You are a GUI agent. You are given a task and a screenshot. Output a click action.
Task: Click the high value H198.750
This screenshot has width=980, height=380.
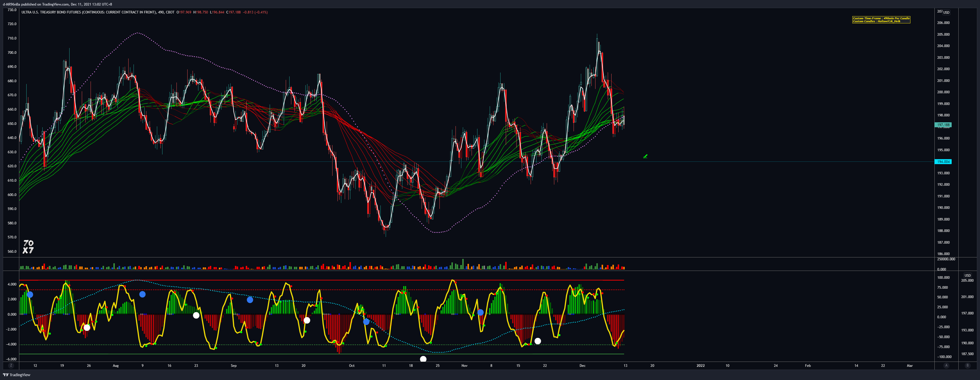click(x=200, y=12)
